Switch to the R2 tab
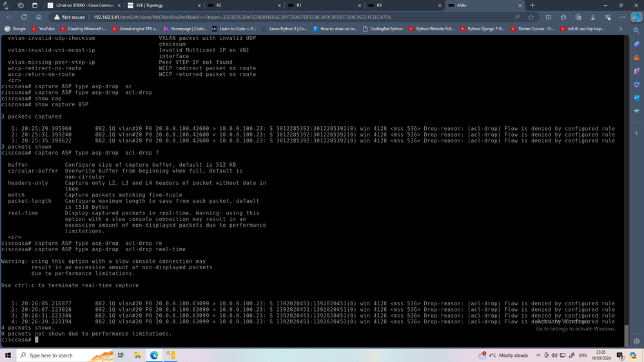The height and width of the screenshot is (362, 644). 244,5
